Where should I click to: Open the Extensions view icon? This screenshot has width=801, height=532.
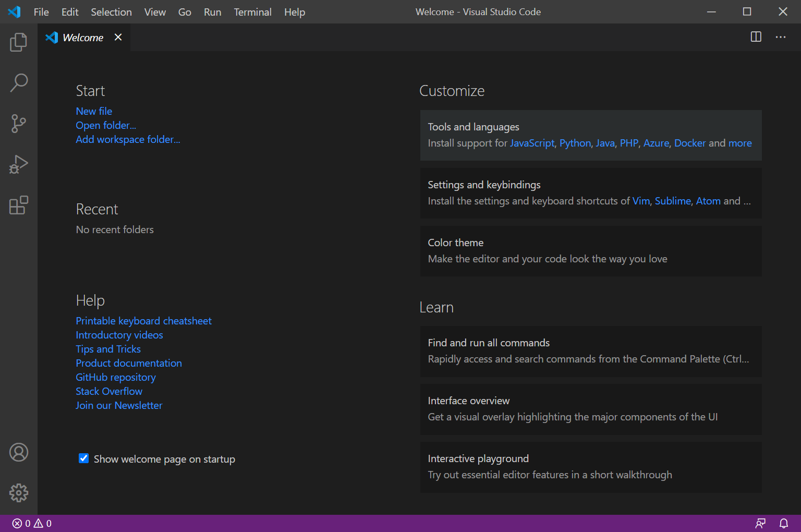tap(19, 205)
